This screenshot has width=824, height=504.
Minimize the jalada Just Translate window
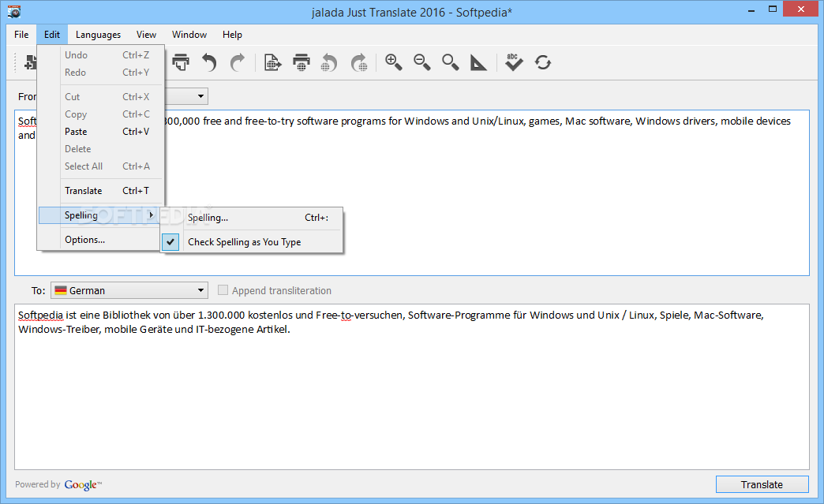(x=751, y=9)
